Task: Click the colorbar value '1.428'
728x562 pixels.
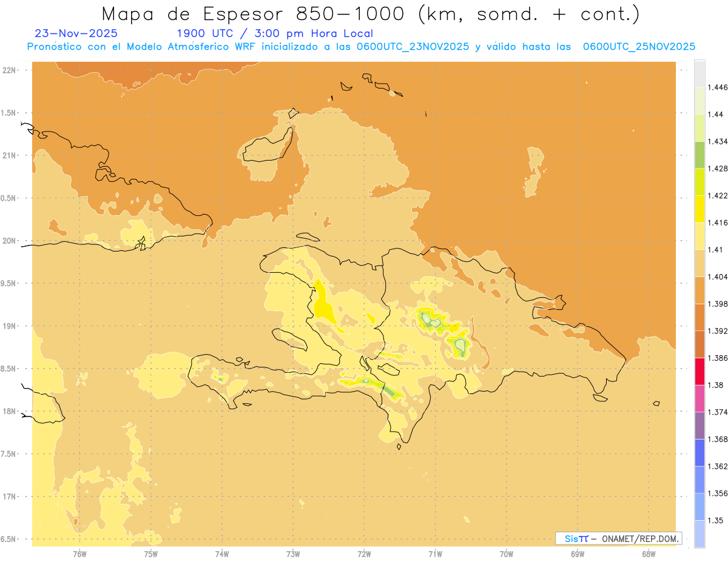Action: [717, 169]
